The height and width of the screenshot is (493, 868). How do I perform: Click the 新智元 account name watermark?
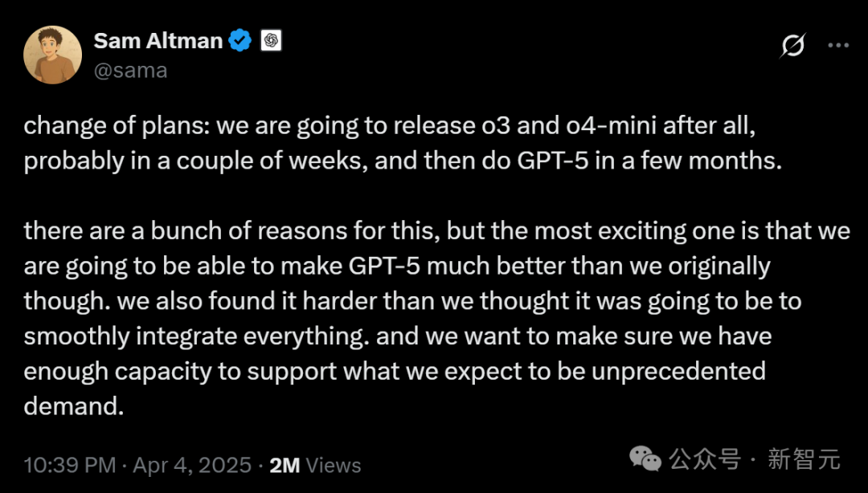[x=804, y=459]
